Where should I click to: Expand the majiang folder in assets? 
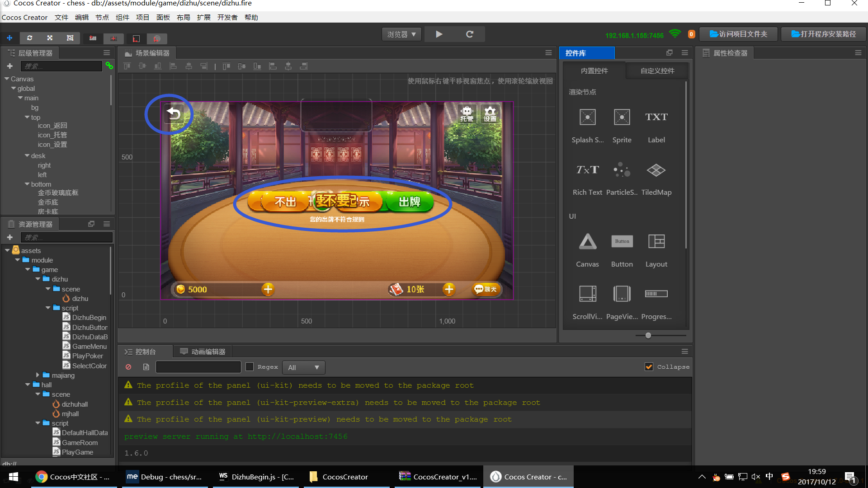coord(38,375)
